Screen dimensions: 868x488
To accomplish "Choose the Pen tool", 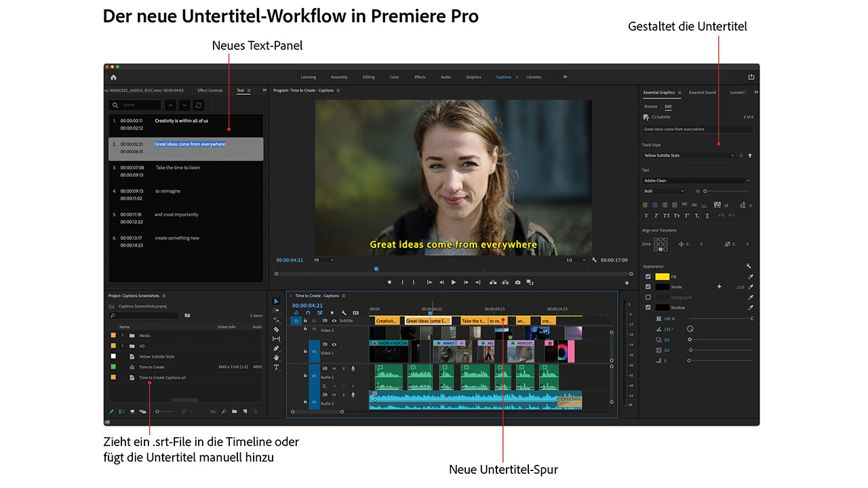I will [277, 348].
